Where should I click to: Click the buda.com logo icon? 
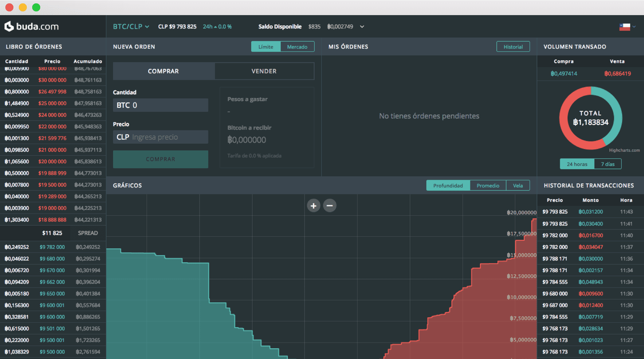(9, 26)
